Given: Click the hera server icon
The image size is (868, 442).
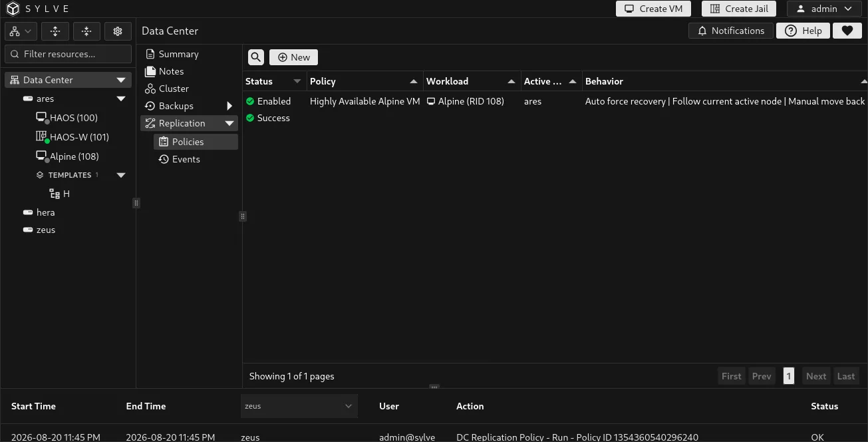Looking at the screenshot, I should pyautogui.click(x=28, y=212).
